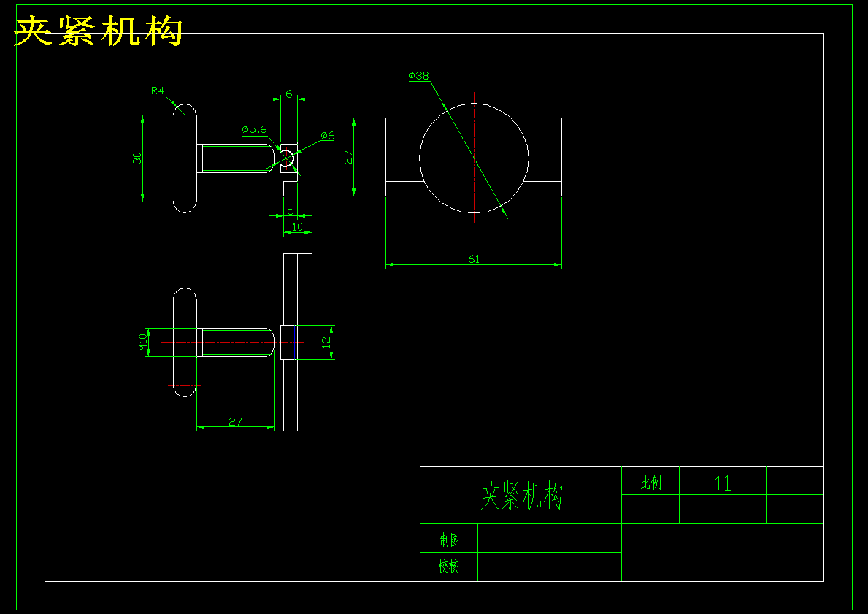Select the 1:1 scale value
The image size is (868, 614).
pyautogui.click(x=723, y=483)
